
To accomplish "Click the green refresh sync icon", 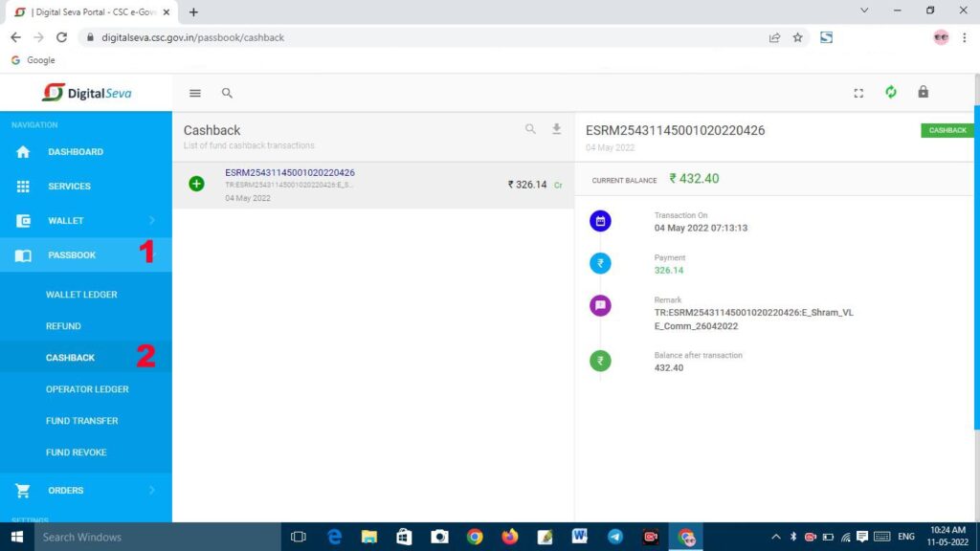I will coord(891,93).
